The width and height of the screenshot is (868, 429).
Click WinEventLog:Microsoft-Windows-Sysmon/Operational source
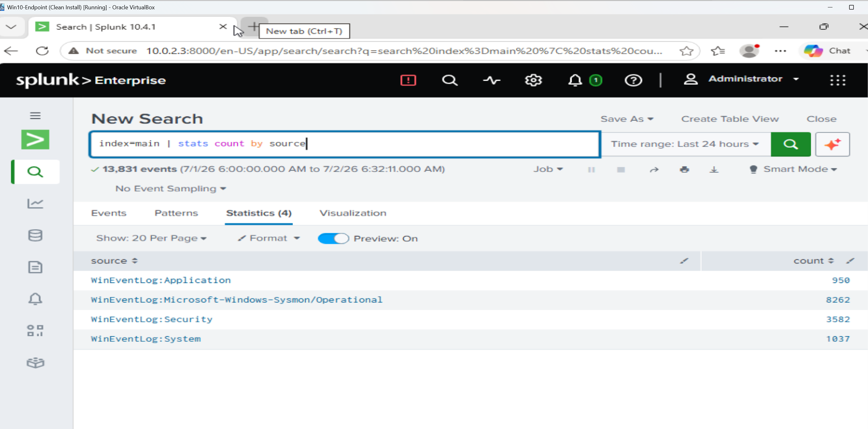click(236, 300)
